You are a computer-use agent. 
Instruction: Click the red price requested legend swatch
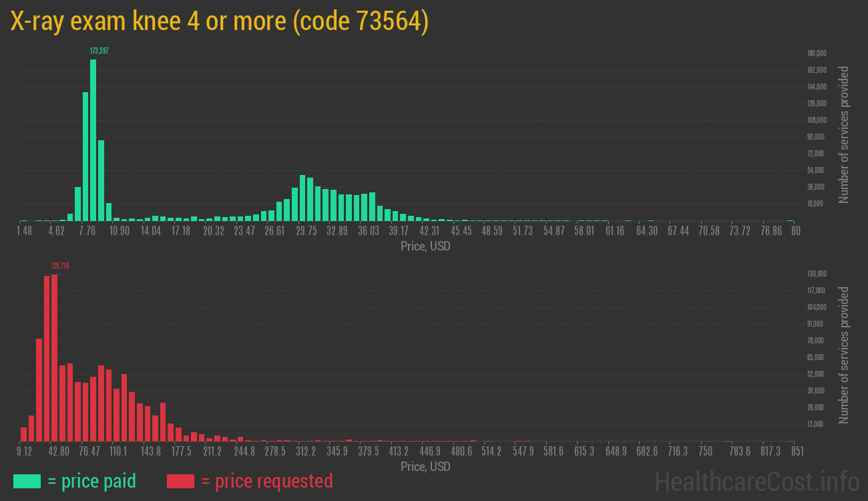click(180, 481)
